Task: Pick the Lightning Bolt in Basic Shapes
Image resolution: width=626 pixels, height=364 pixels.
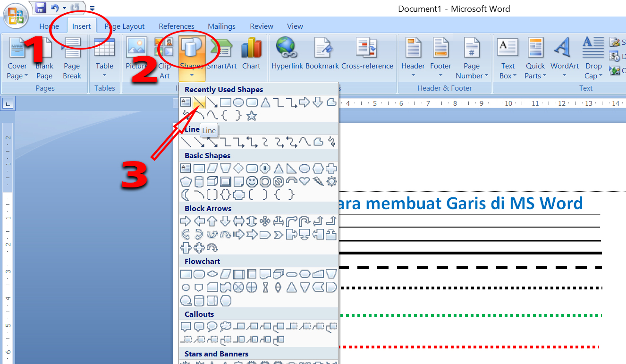Action: click(x=318, y=181)
